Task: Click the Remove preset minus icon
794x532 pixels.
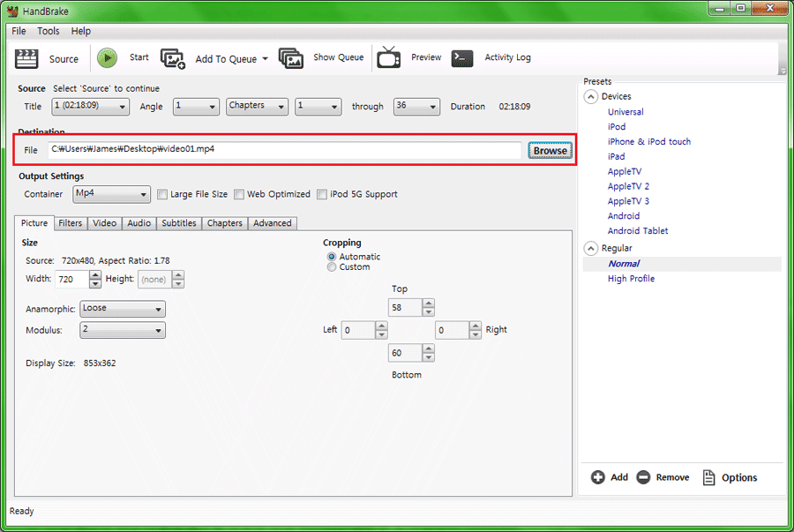Action: (643, 477)
